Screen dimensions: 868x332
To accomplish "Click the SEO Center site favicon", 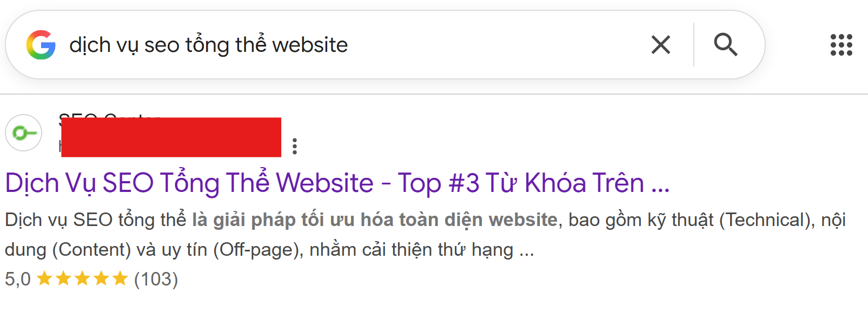I will tap(24, 132).
